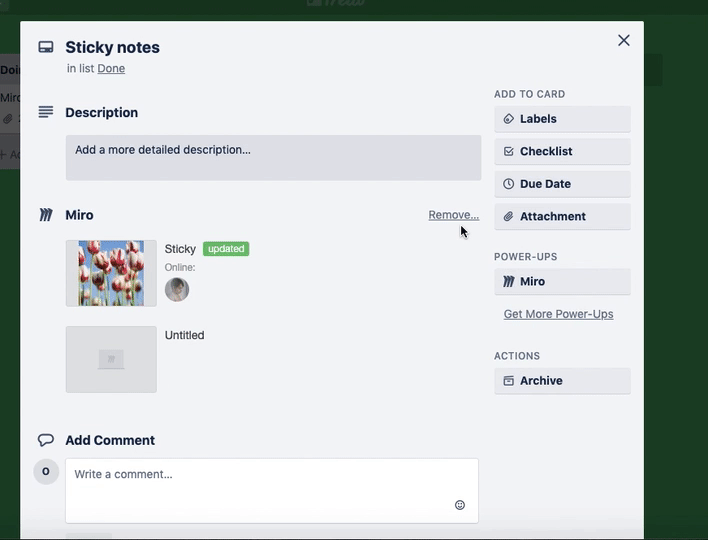The width and height of the screenshot is (708, 540).
Task: Set a Due Date for card
Action: coord(562,184)
